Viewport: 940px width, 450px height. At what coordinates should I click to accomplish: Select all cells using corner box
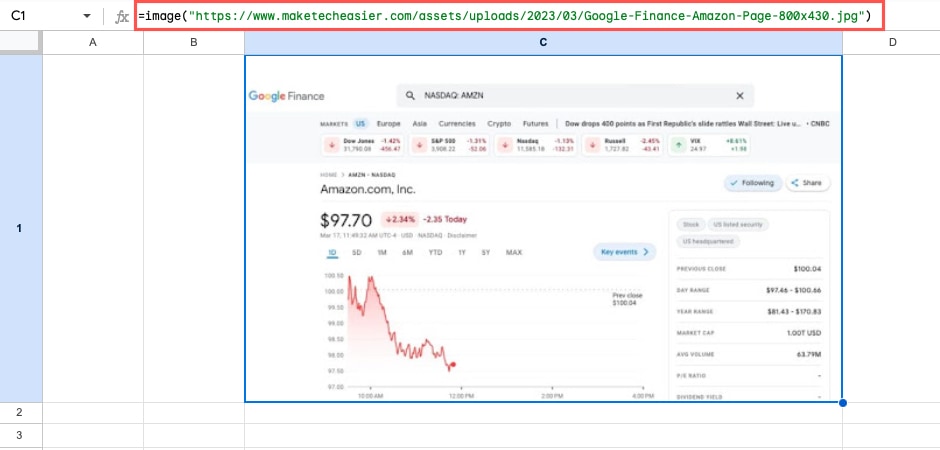tap(21, 42)
